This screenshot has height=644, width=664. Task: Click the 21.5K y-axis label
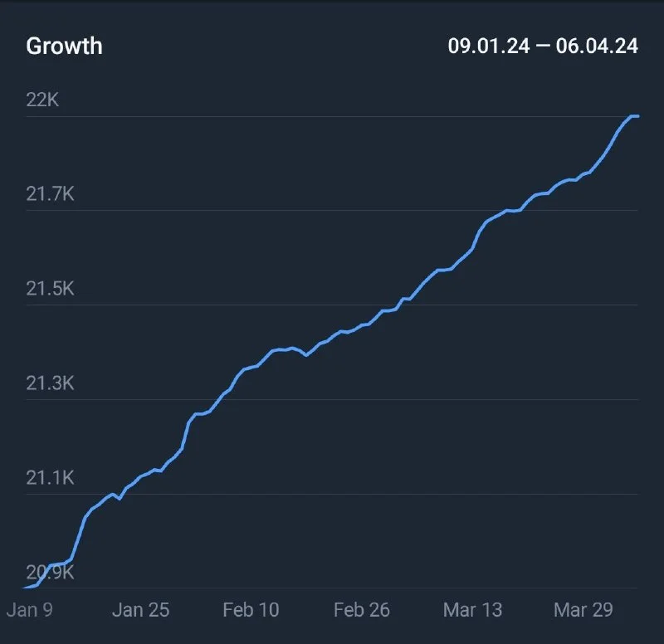pos(50,289)
